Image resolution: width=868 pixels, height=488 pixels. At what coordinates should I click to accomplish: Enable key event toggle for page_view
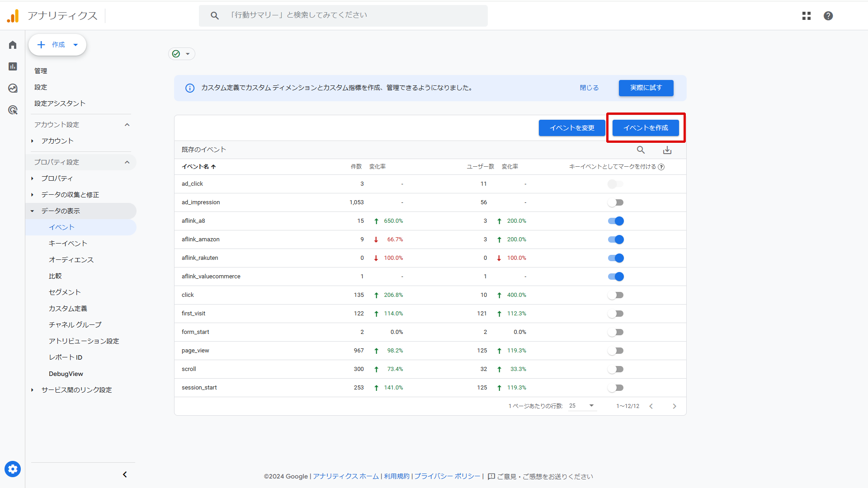(x=616, y=351)
